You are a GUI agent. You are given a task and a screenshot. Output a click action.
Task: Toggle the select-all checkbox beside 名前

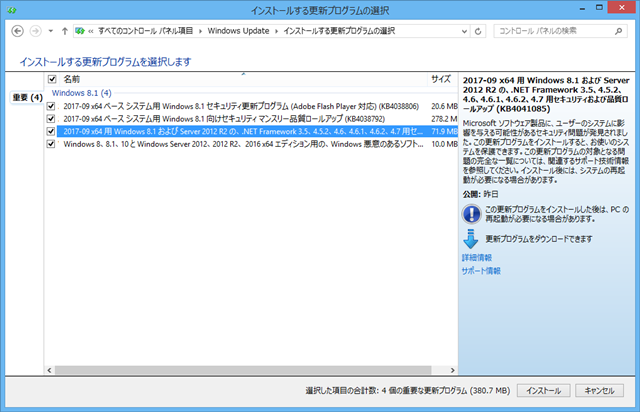(x=52, y=79)
